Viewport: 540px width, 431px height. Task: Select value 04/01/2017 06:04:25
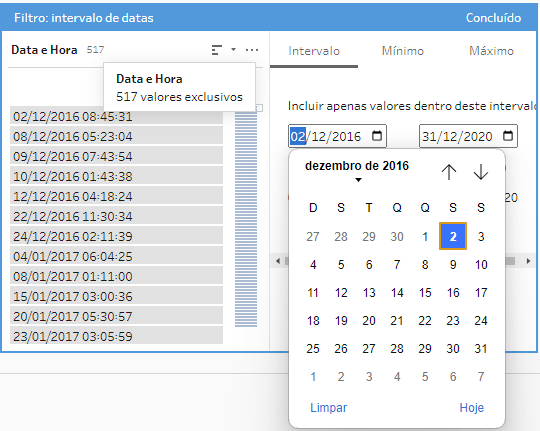pos(116,256)
